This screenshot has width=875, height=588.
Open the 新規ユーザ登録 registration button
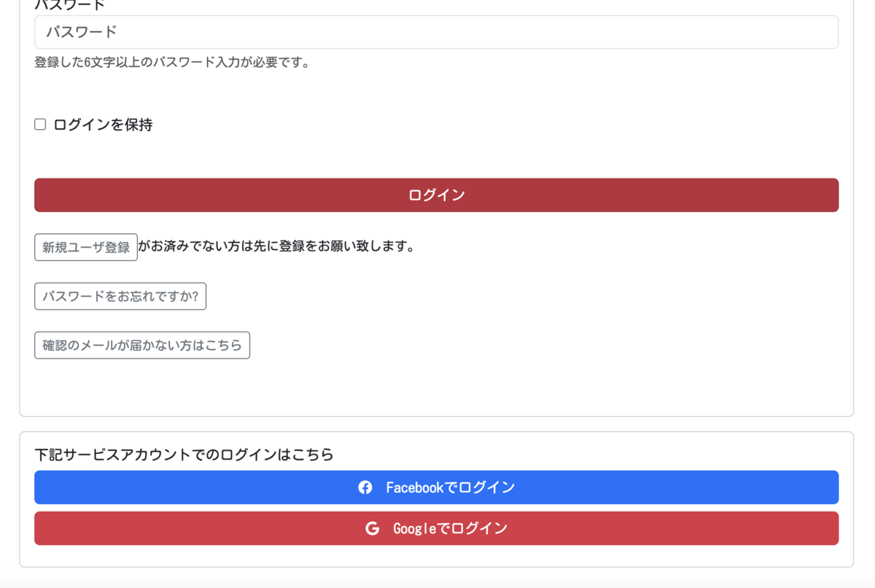click(x=86, y=247)
